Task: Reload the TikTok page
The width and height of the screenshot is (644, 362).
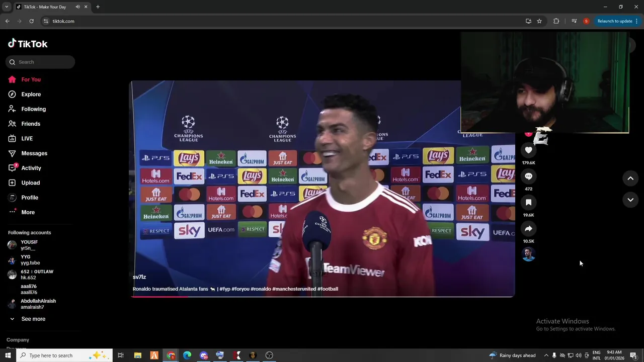Action: [31, 21]
